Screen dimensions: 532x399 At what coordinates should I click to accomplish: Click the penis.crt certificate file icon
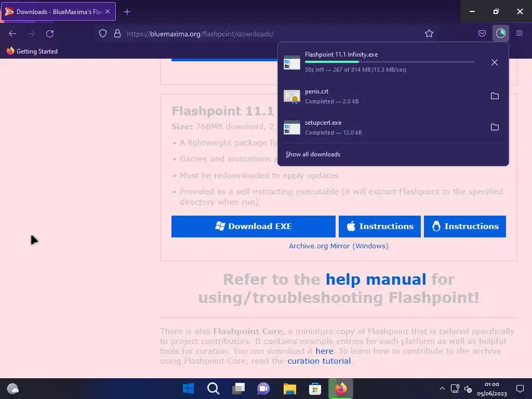[292, 96]
